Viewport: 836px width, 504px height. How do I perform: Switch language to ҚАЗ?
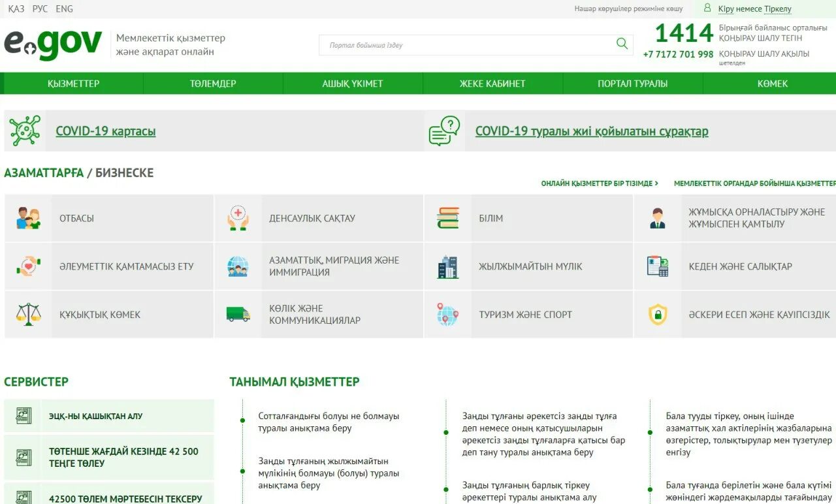point(16,8)
